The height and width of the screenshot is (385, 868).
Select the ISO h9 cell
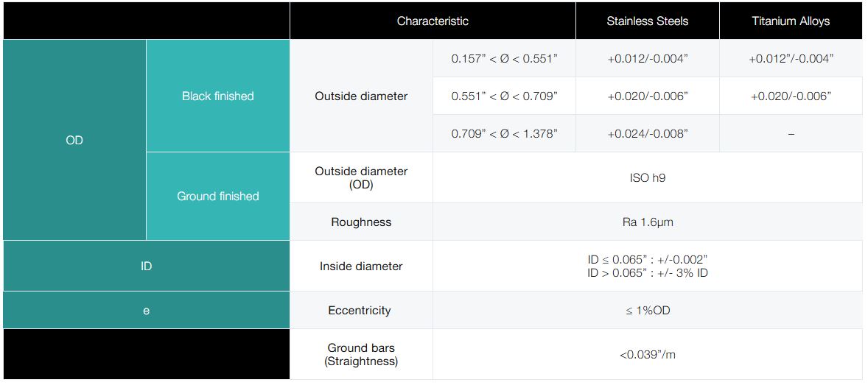(x=647, y=177)
